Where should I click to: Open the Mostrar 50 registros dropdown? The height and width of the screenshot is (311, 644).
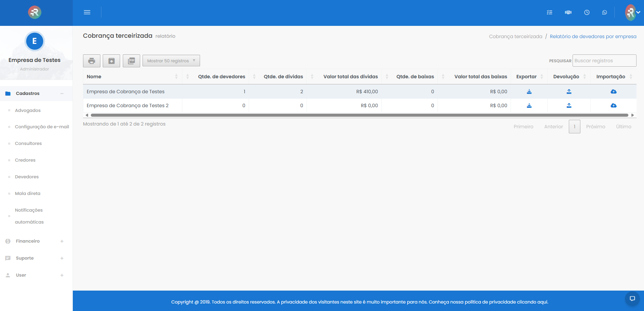(171, 61)
